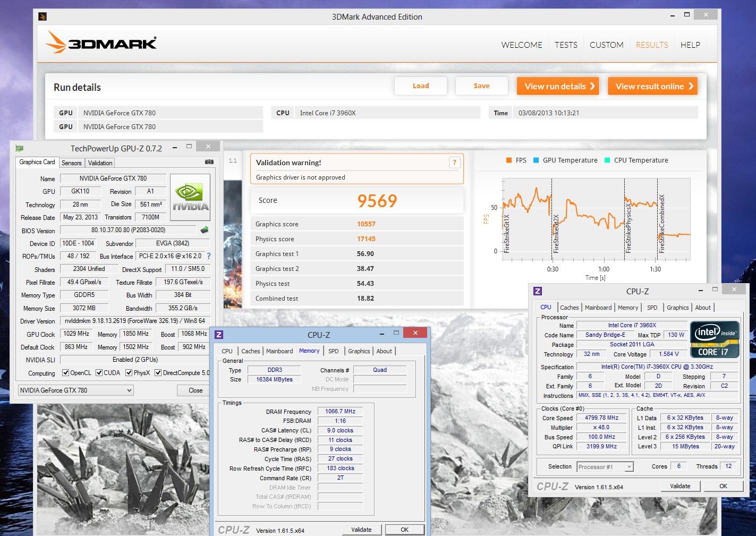Screen dimensions: 756x536
Task: Minimize the GPU-Z window
Action: coord(175,147)
